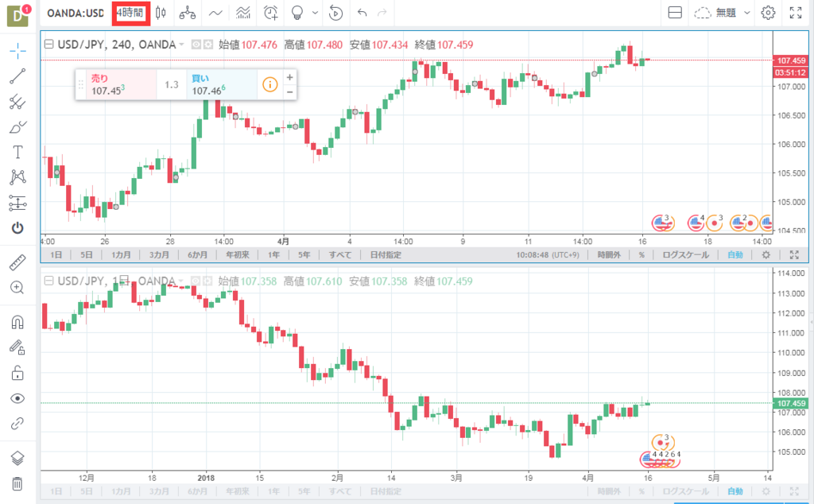Click the power icon in sidebar

[x=17, y=228]
